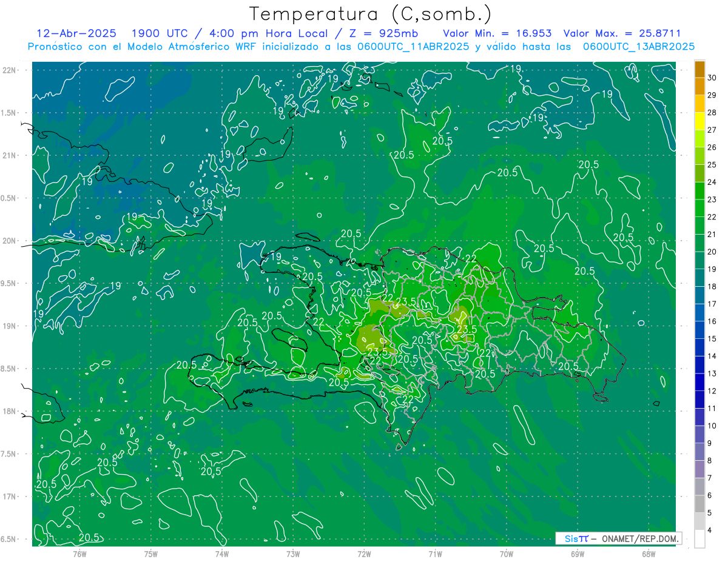Click the "76W" longitude label
The width and height of the screenshot is (728, 562).
click(79, 554)
